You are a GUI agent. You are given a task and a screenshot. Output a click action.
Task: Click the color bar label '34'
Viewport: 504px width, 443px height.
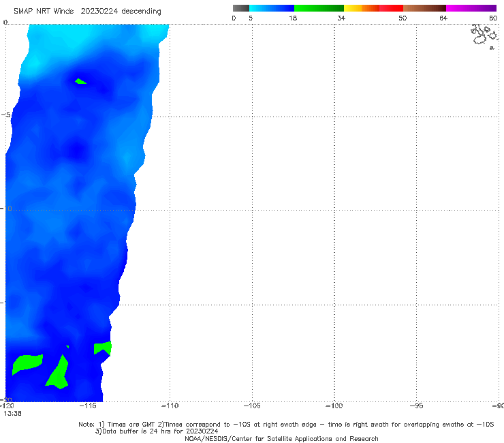pyautogui.click(x=341, y=18)
